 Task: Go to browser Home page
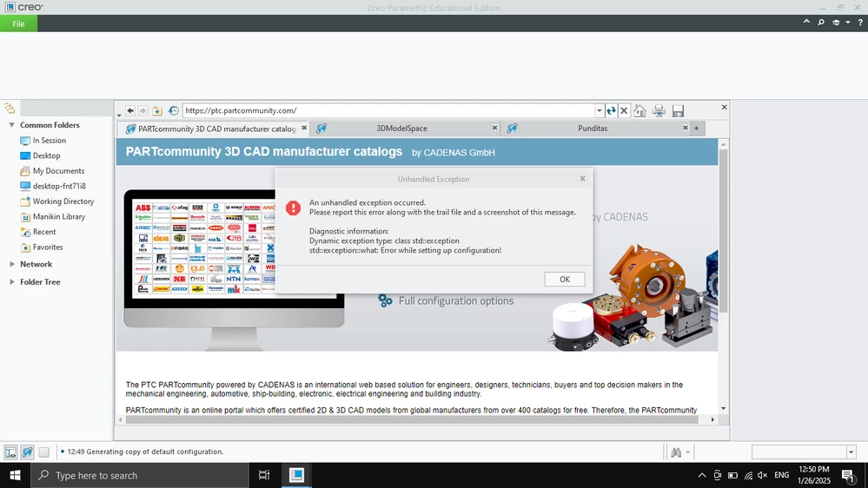[640, 110]
